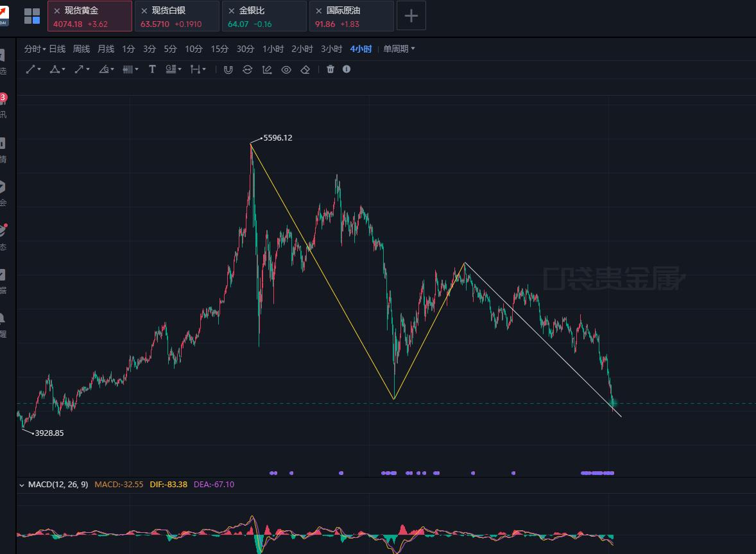
Task: Switch to the 现货白银 tab
Action: click(177, 16)
